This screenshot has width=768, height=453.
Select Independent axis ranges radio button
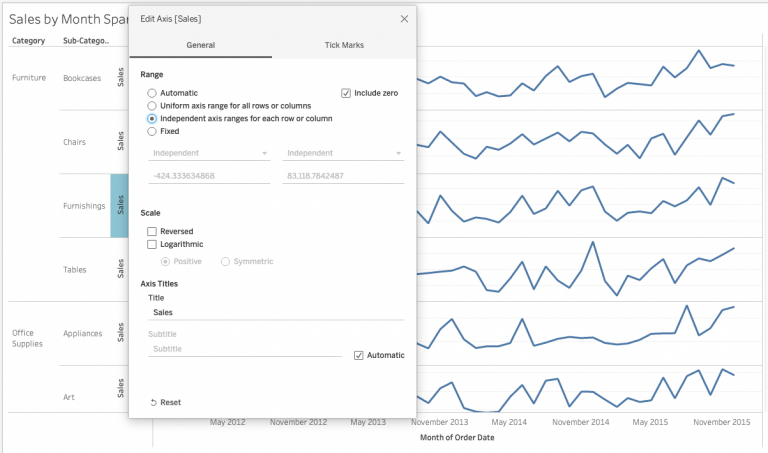point(152,118)
